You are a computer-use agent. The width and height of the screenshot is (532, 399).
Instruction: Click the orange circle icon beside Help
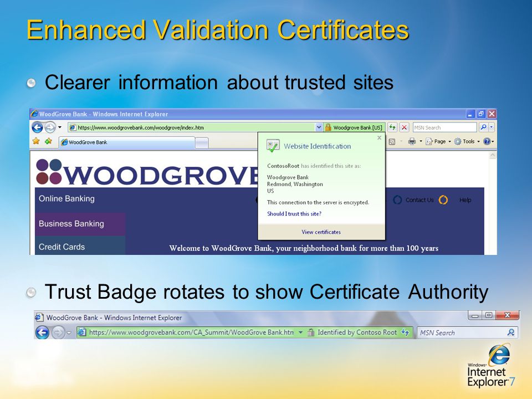tap(443, 200)
